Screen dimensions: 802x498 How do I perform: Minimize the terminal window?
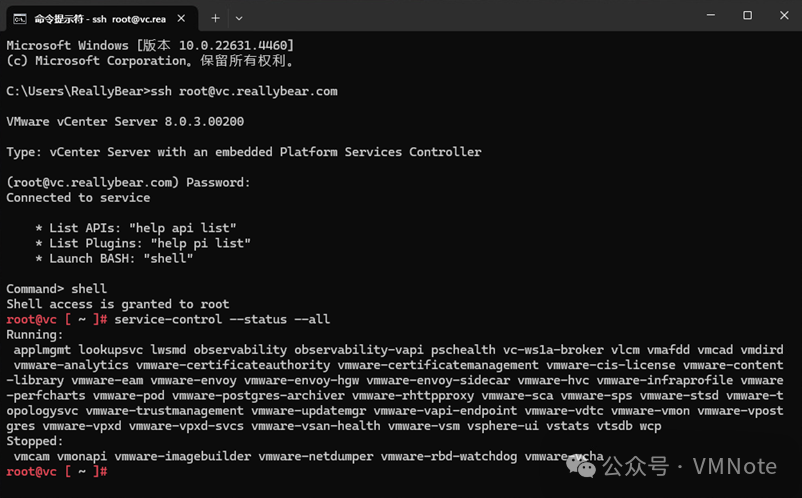click(710, 15)
